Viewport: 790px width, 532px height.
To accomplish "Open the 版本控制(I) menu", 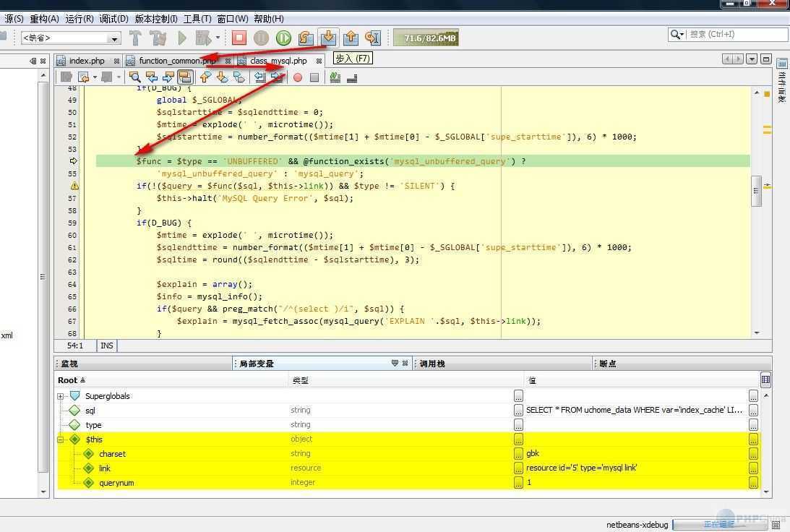I will (x=155, y=19).
